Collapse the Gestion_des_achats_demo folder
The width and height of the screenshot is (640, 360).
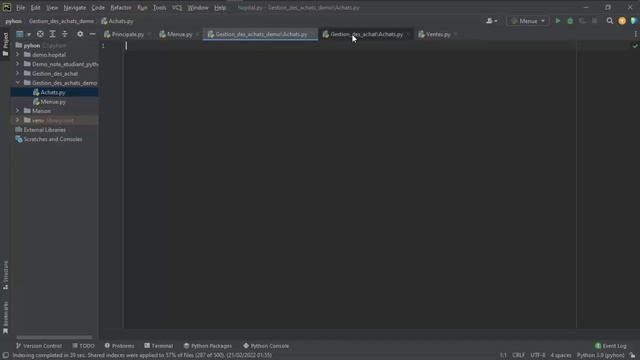tap(18, 82)
